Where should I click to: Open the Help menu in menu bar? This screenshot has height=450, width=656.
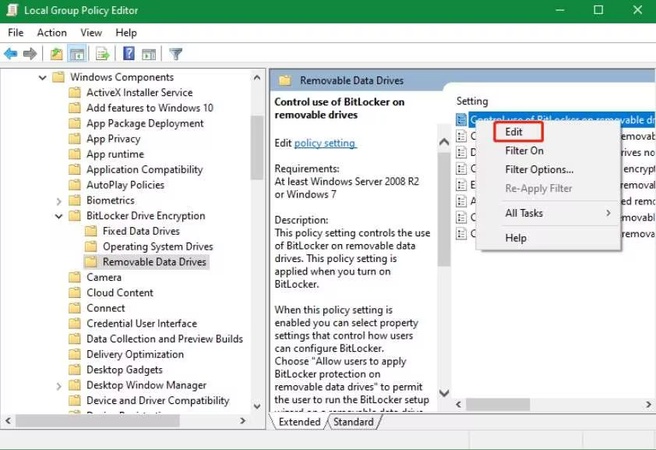[x=126, y=33]
